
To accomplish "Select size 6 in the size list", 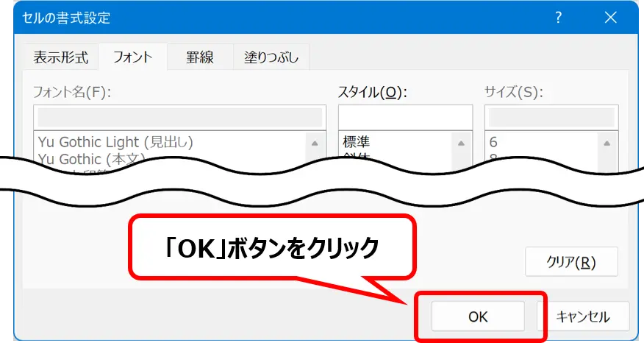I will coord(493,142).
